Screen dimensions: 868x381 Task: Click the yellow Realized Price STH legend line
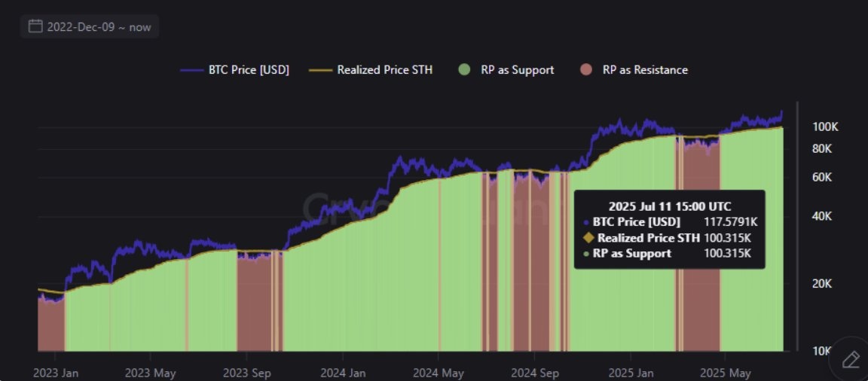319,70
